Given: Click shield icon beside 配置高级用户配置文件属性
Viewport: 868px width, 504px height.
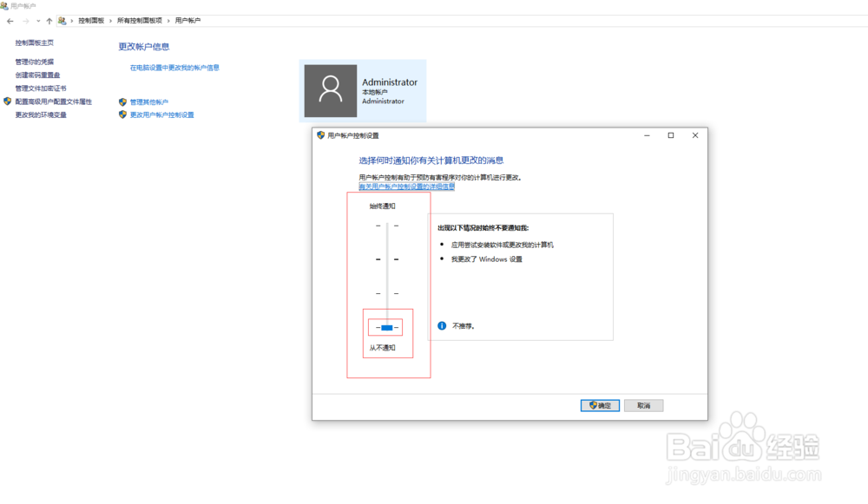Looking at the screenshot, I should [7, 101].
